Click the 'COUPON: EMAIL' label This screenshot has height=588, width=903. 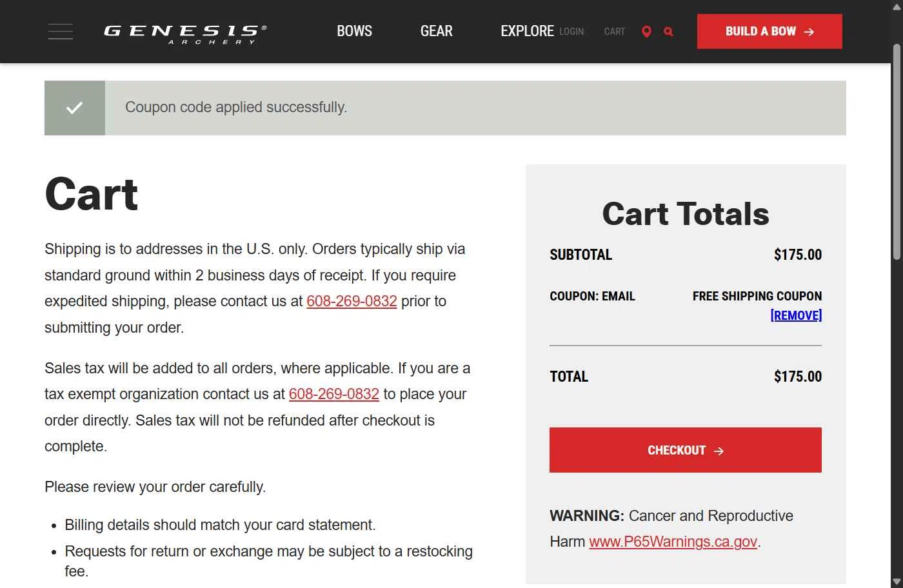pyautogui.click(x=592, y=296)
